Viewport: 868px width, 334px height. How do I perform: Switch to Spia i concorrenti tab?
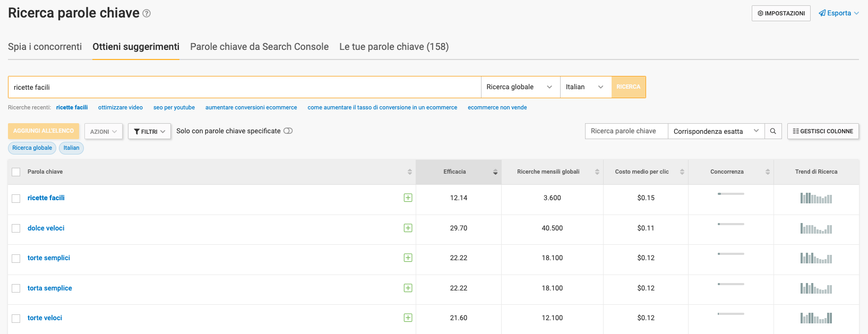[45, 47]
